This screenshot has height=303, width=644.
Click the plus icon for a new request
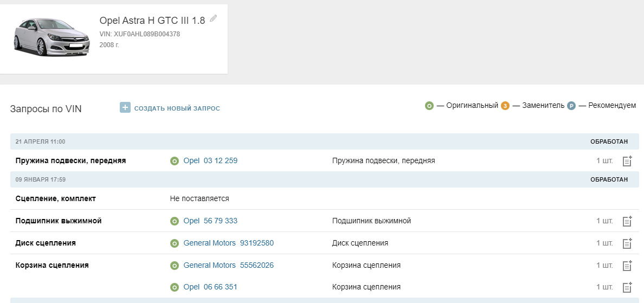tap(125, 108)
